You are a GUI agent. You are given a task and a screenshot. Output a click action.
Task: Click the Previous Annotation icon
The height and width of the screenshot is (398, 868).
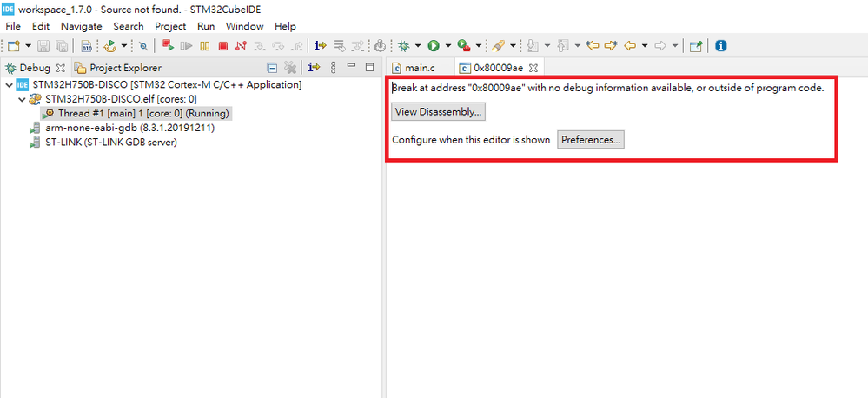point(562,46)
